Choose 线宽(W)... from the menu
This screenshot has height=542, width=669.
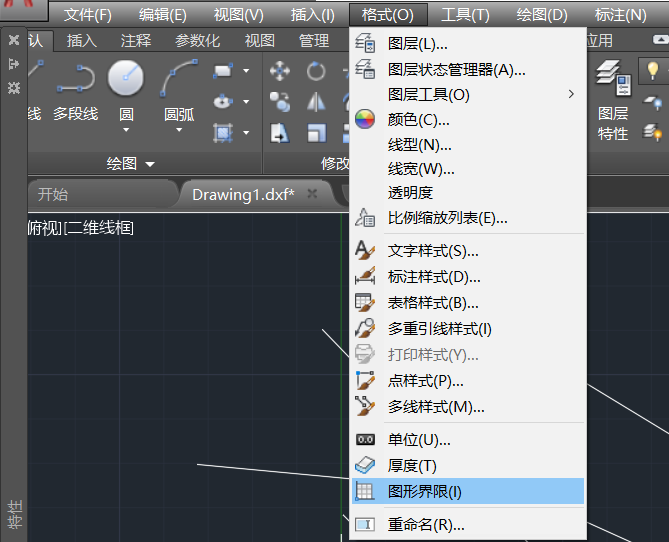[x=468, y=169]
